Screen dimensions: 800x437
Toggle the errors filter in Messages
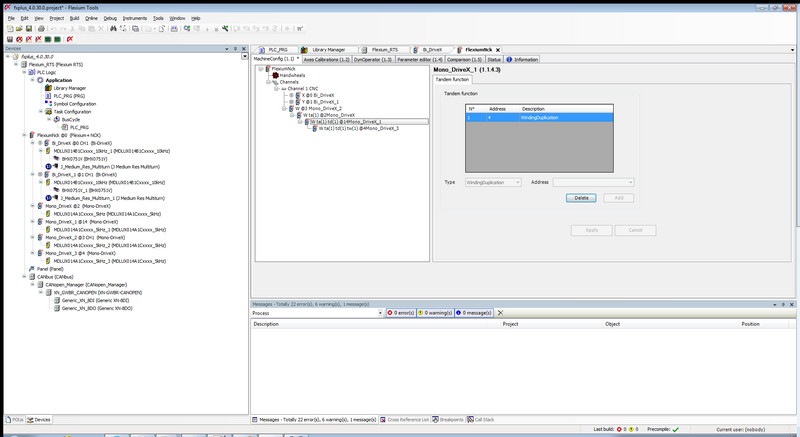click(401, 313)
